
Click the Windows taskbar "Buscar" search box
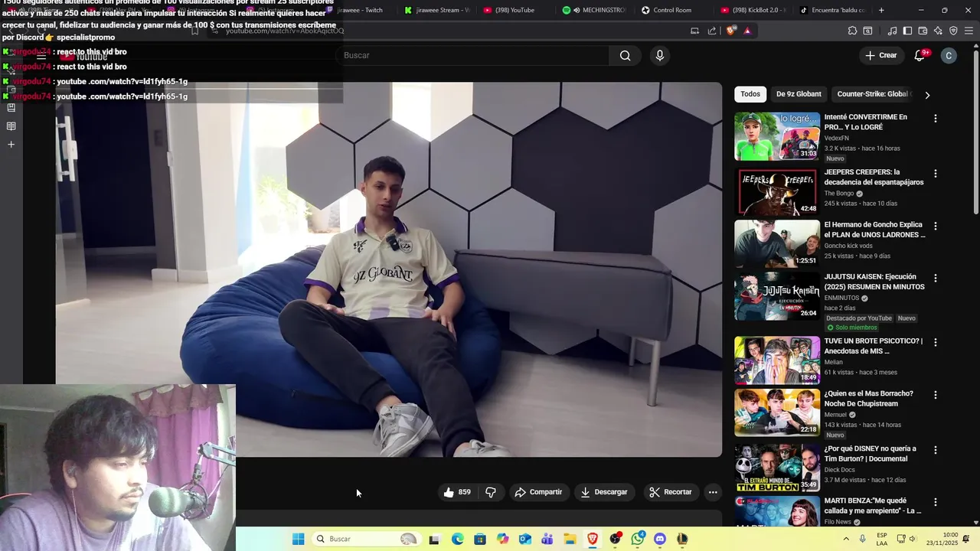366,539
